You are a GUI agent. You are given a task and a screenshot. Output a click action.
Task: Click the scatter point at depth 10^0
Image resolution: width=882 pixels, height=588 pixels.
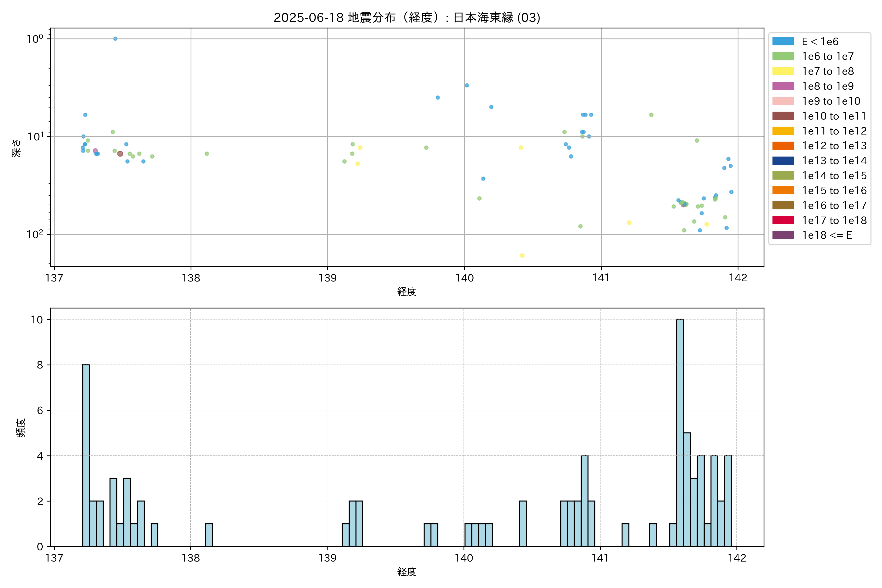tap(115, 39)
